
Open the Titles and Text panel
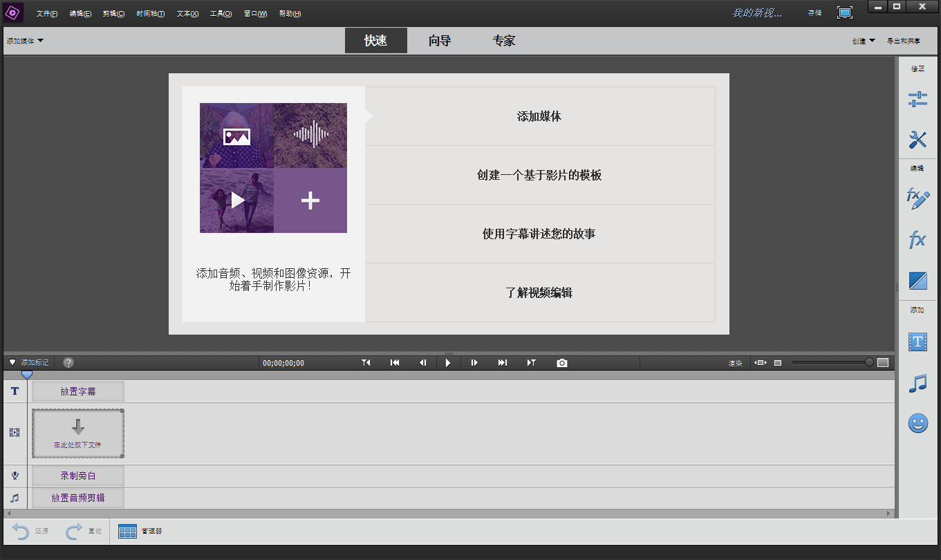917,342
